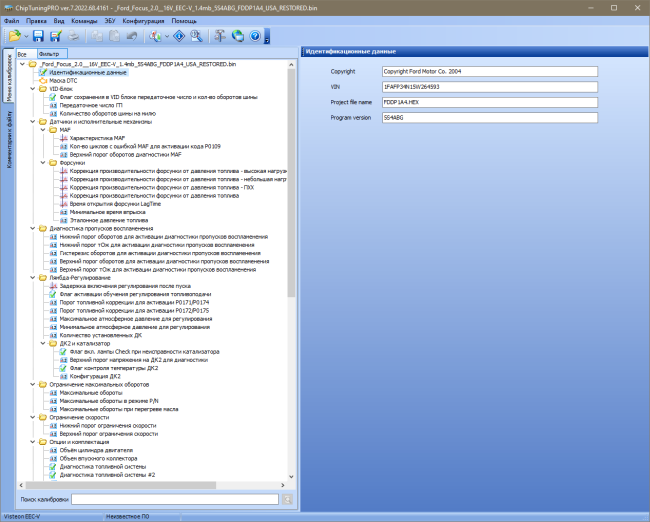
Task: Open dropdown arrow next to the open-file icon
Action: pos(26,36)
